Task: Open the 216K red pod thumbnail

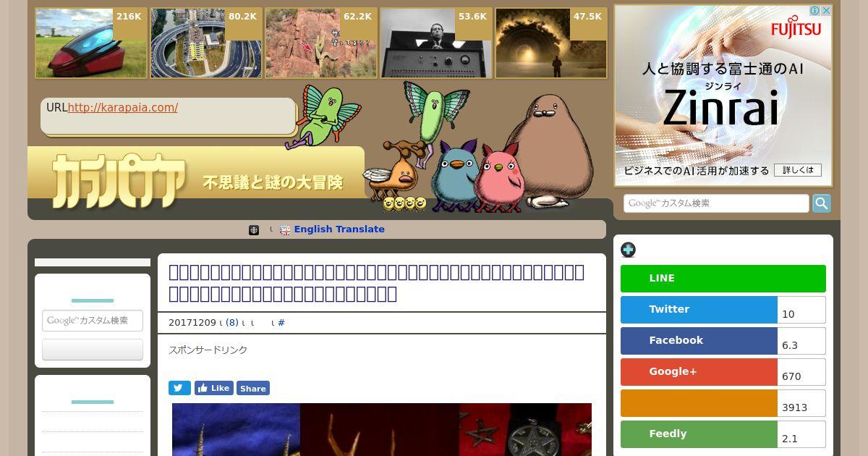Action: click(91, 43)
